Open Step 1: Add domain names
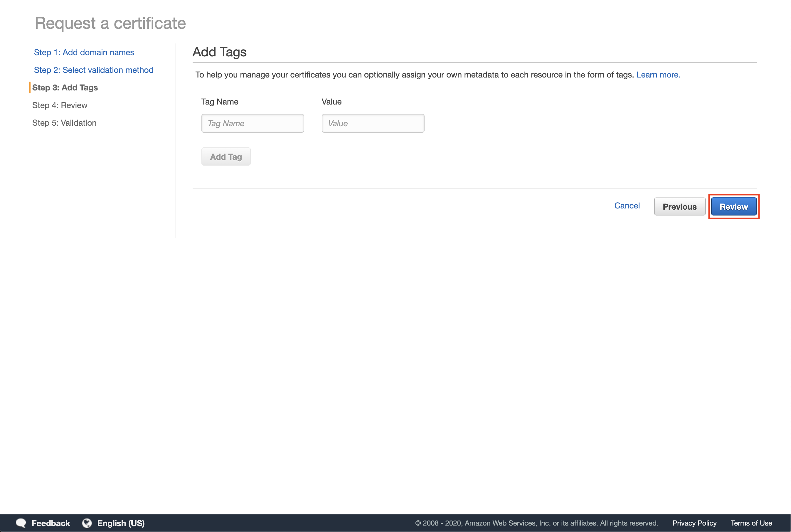 84,52
